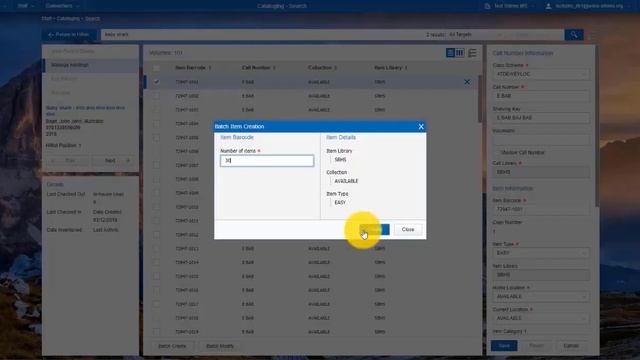640x360 pixels.
Task: Click the blue button beside Close in dialog
Action: coord(374,229)
